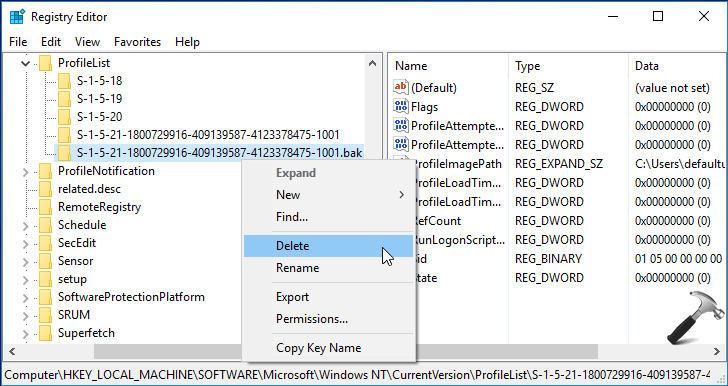Click the related.desc folder icon
The image size is (728, 386).
point(46,189)
